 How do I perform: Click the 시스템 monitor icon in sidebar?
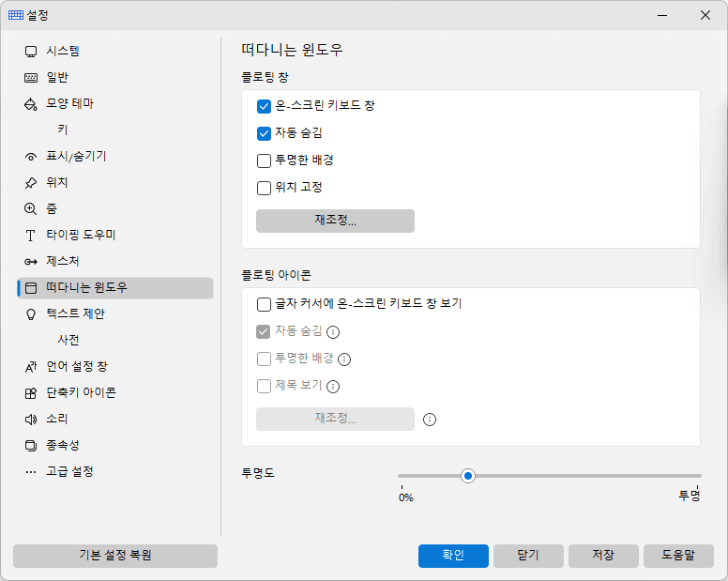pos(31,52)
